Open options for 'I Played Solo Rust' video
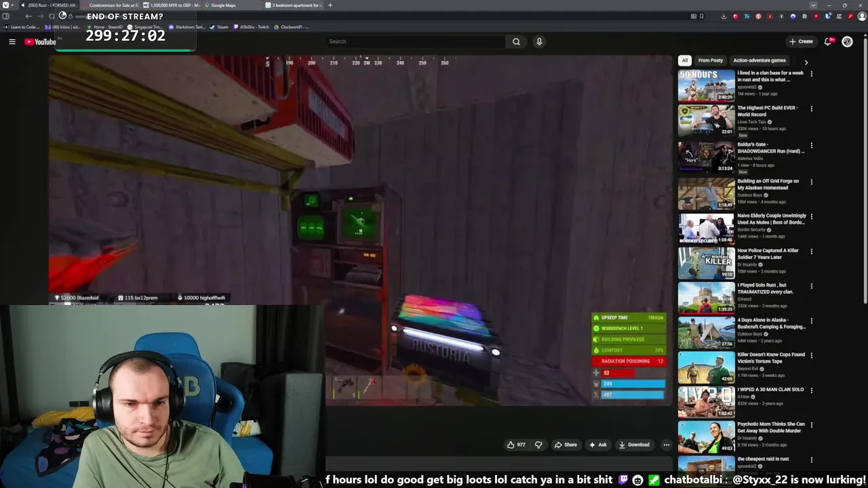 [811, 286]
